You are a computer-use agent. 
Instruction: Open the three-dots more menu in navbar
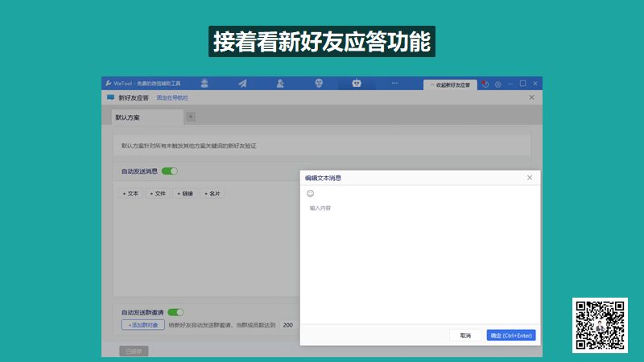coord(394,83)
